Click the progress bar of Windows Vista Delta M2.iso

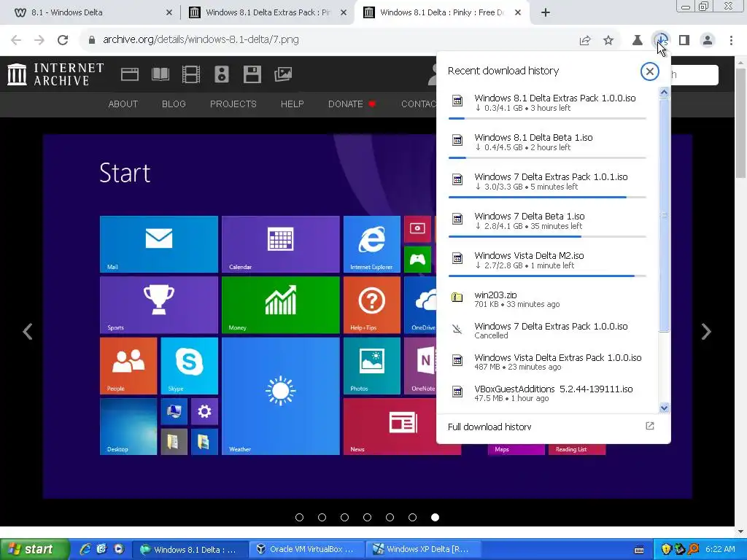click(547, 276)
